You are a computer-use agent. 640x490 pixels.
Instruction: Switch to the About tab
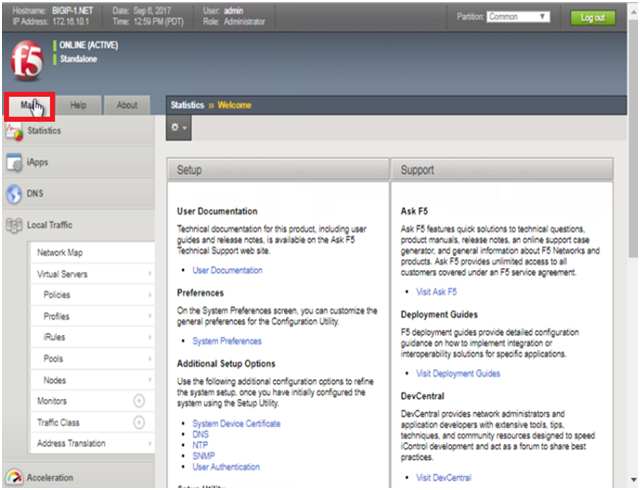127,105
